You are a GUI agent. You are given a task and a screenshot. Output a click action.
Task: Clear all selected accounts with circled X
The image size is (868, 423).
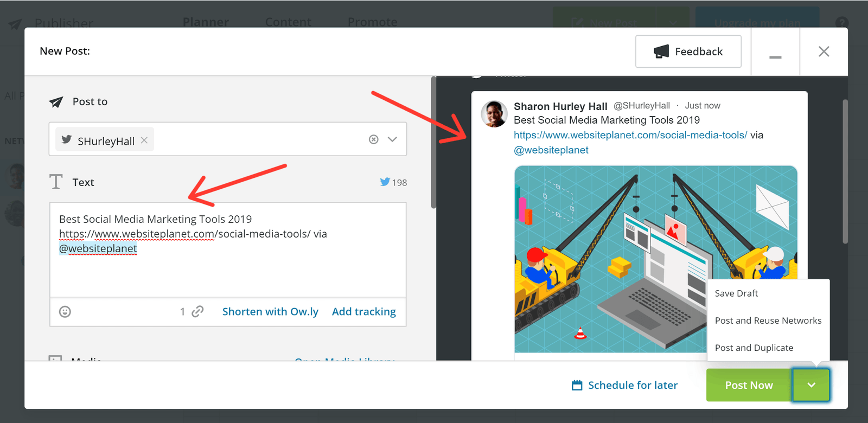coord(373,139)
